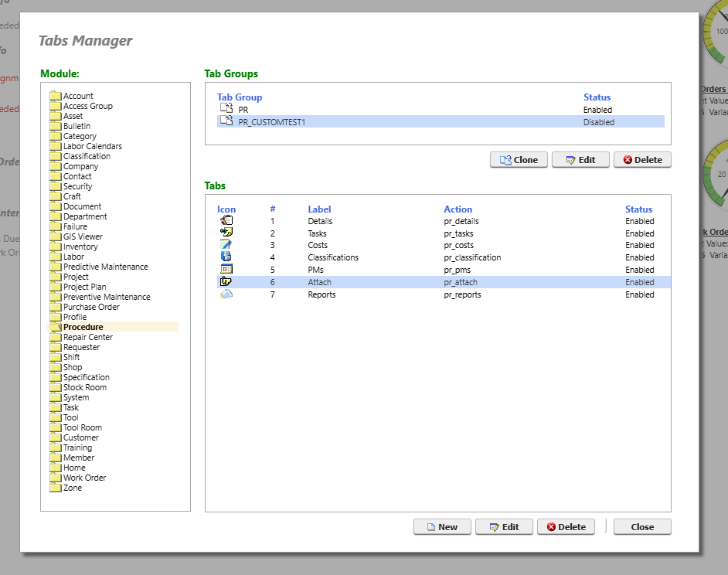The image size is (728, 575).
Task: Select the Failure module
Action: point(75,226)
